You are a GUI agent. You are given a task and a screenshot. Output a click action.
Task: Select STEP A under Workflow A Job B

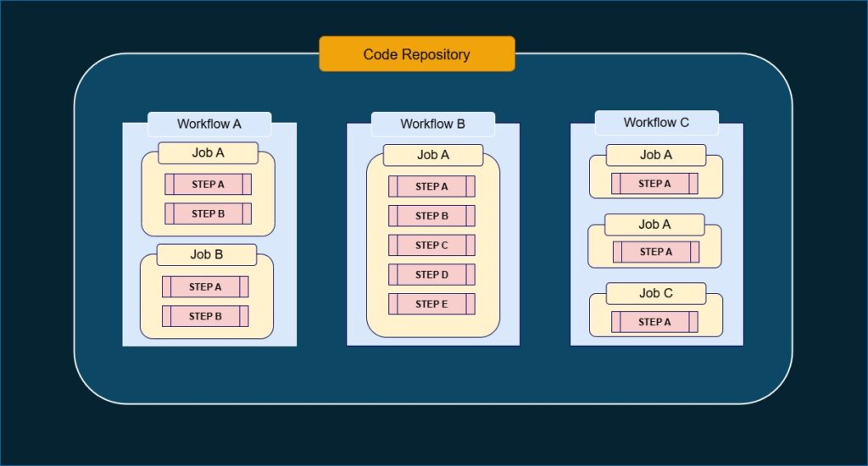[x=205, y=286]
